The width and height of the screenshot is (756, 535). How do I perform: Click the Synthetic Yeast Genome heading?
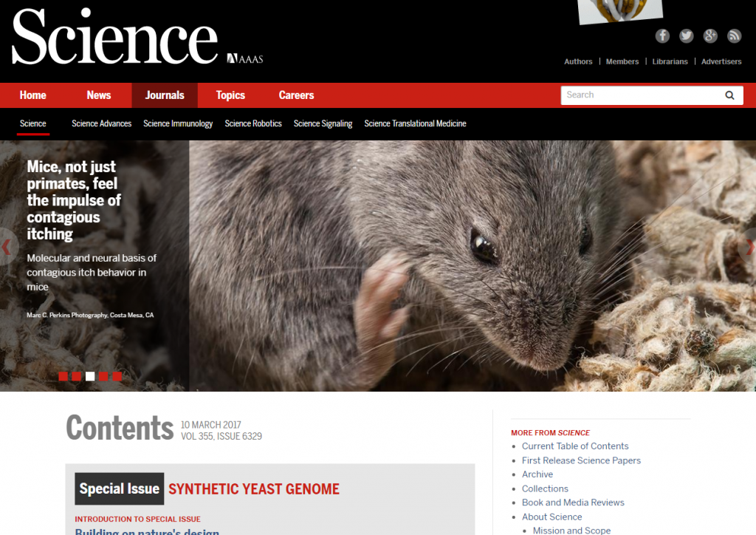point(254,489)
